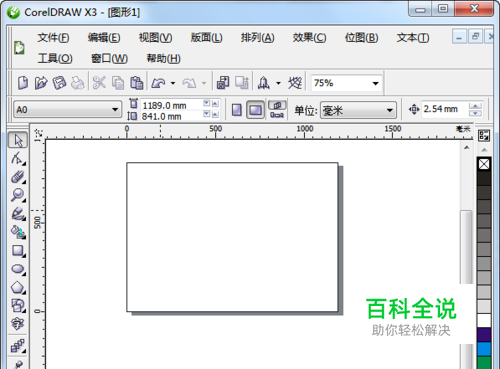Click the Import icon
The width and height of the screenshot is (500, 369).
pyautogui.click(x=223, y=83)
